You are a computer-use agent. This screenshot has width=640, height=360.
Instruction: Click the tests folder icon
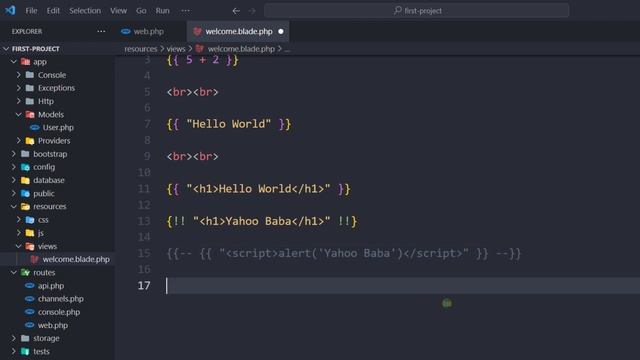25,351
